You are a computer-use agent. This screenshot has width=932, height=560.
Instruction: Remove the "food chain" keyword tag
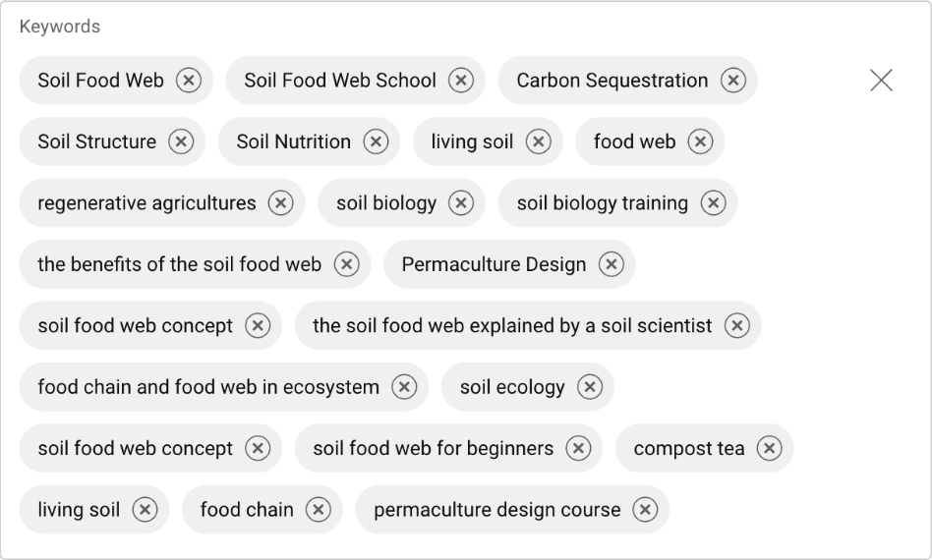coord(318,510)
